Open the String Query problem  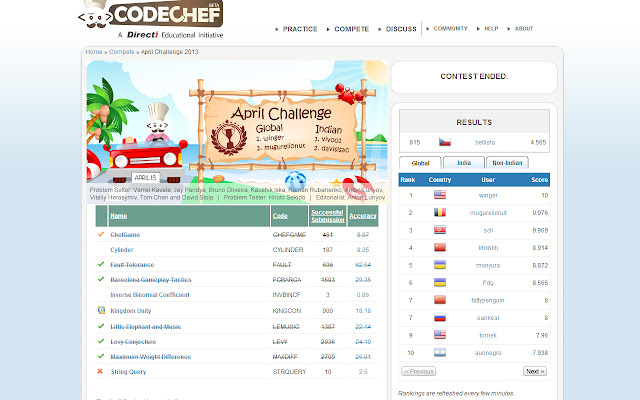pos(128,372)
